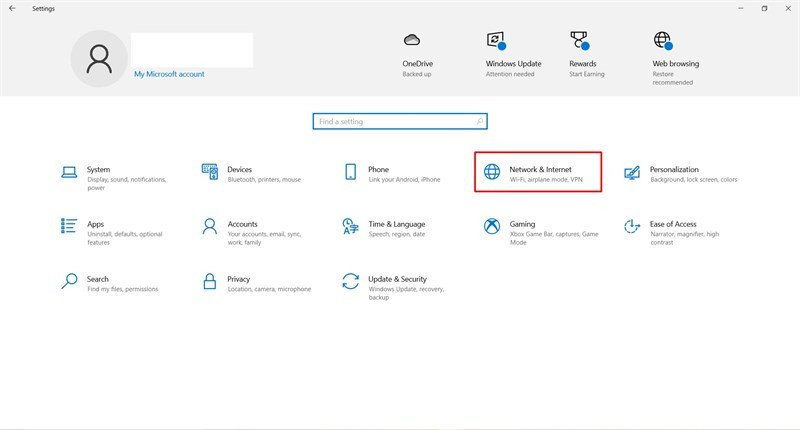Click the 'Attention needed' status text
Screen dimensions: 800x430
point(510,74)
